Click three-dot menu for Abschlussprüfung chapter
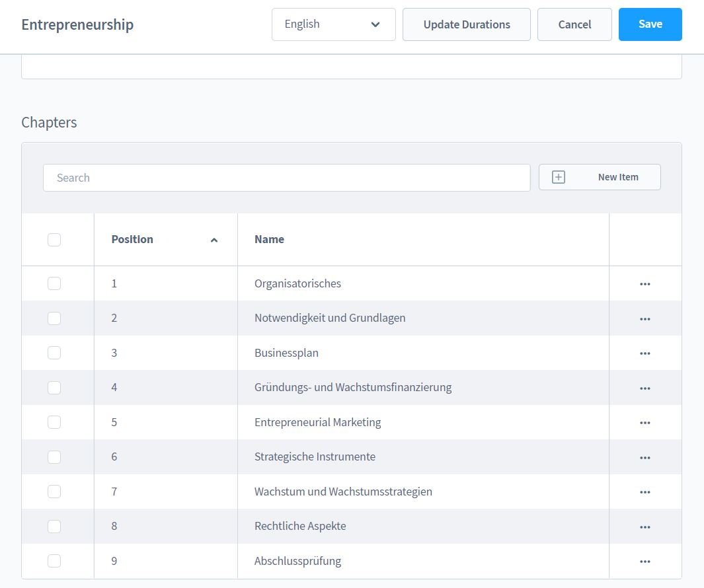This screenshot has width=704, height=588. coord(645,562)
